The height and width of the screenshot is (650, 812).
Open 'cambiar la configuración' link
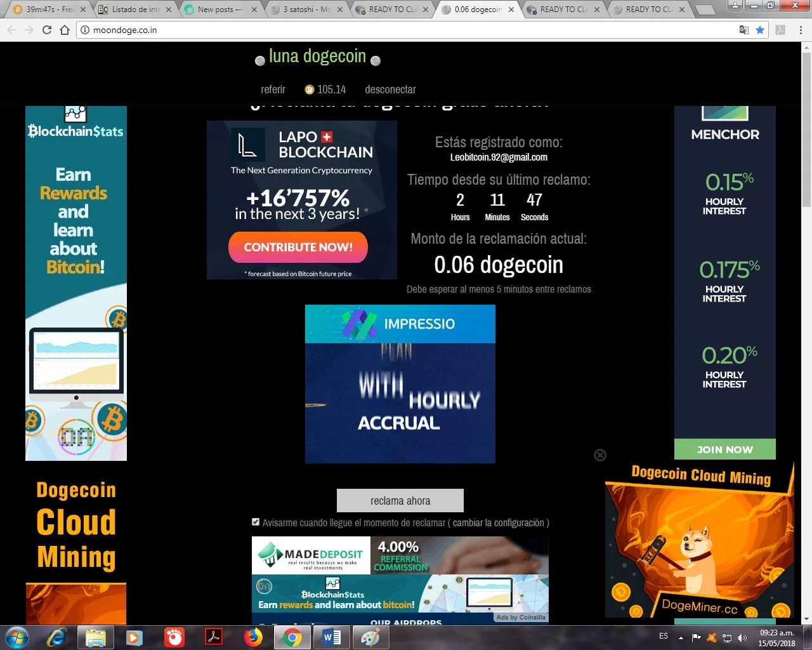point(499,522)
